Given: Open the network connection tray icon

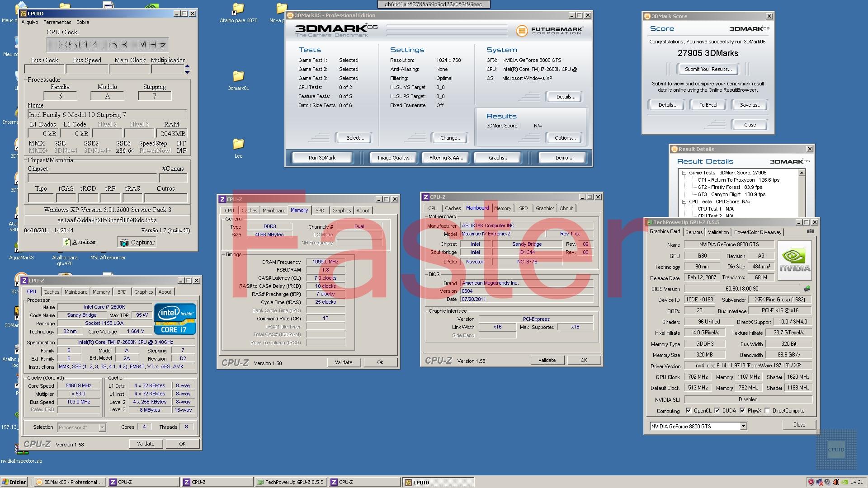Looking at the screenshot, I should point(819,482).
